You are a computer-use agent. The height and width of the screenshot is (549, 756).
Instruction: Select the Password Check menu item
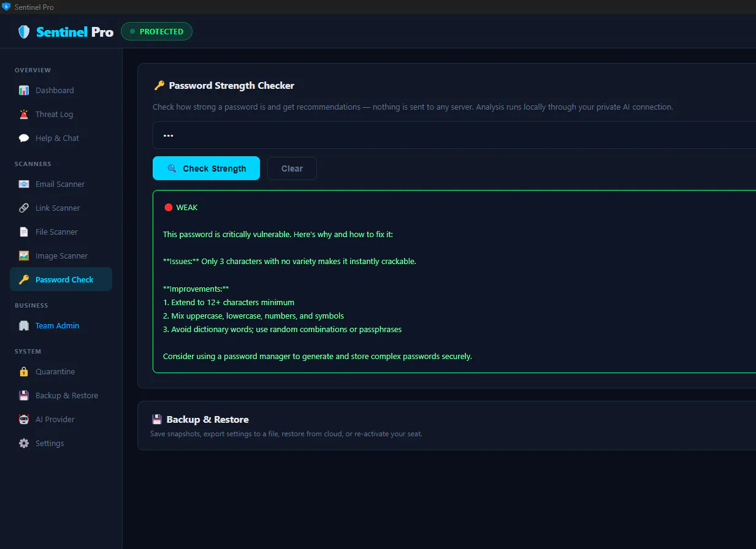61,279
